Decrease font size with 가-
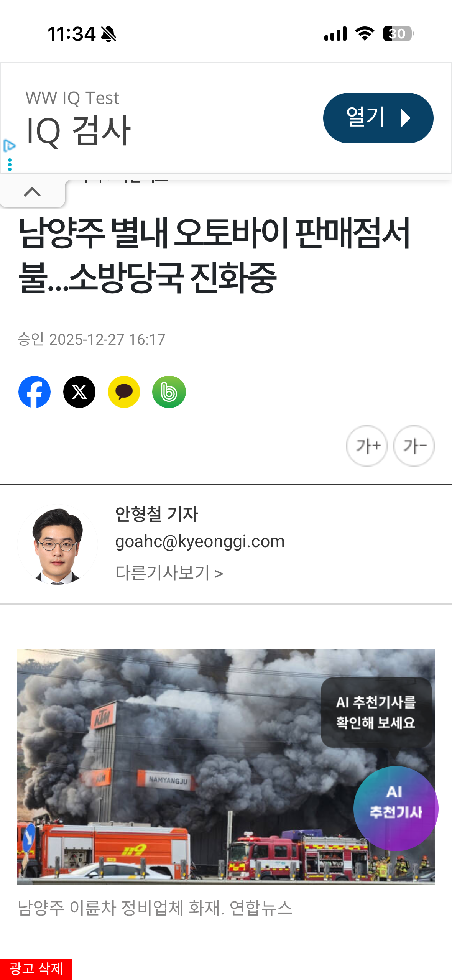Image resolution: width=452 pixels, height=980 pixels. [414, 446]
